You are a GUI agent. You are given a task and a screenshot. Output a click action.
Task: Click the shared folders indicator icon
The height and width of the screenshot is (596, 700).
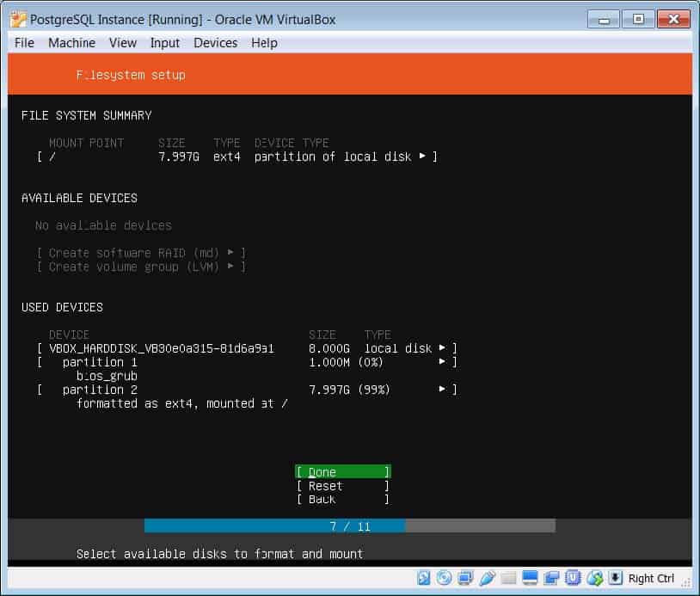point(508,578)
